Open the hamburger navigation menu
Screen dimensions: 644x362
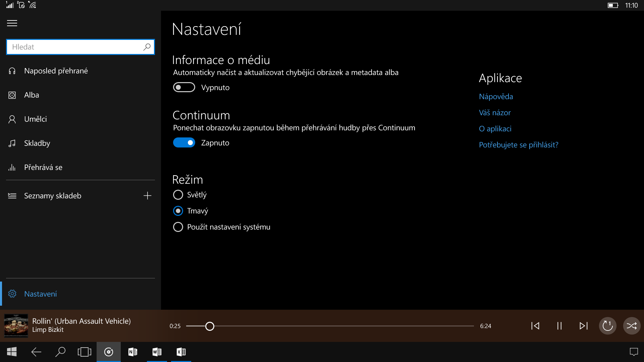(12, 23)
